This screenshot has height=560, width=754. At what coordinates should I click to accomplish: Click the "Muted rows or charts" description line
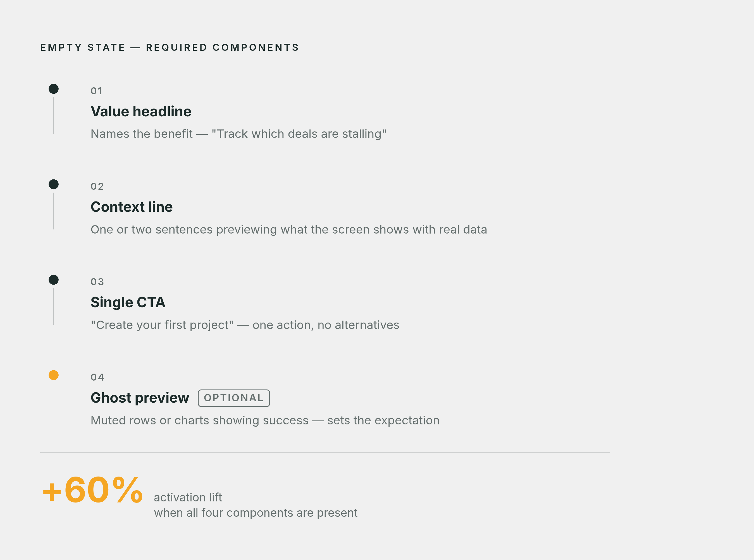pyautogui.click(x=265, y=420)
